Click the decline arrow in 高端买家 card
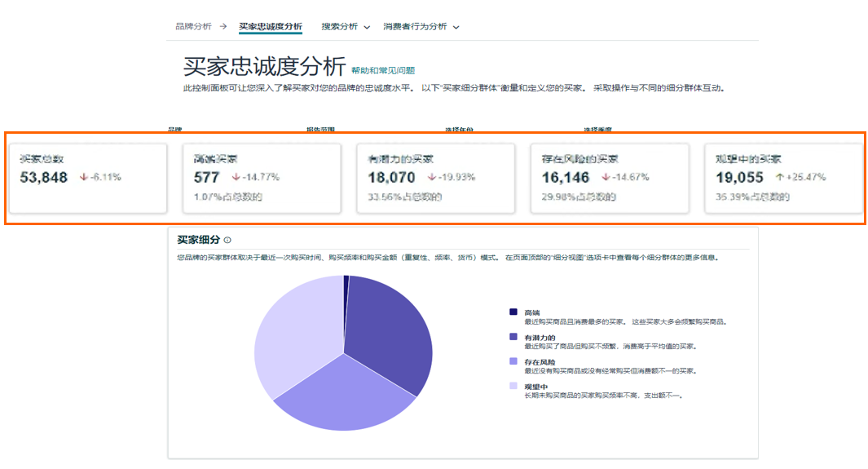This screenshot has height=469, width=868. (235, 177)
